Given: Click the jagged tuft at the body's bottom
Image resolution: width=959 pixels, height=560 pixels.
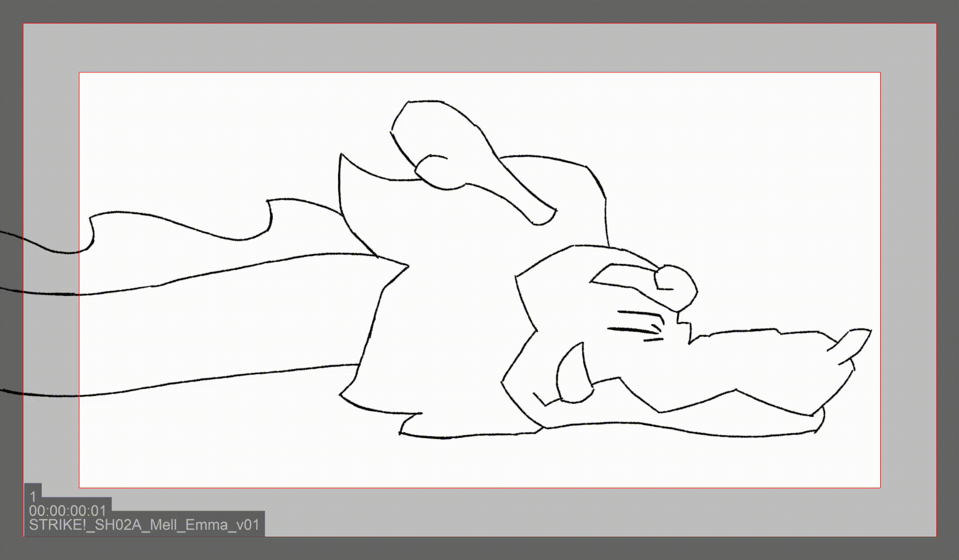Looking at the screenshot, I should pos(408,422).
